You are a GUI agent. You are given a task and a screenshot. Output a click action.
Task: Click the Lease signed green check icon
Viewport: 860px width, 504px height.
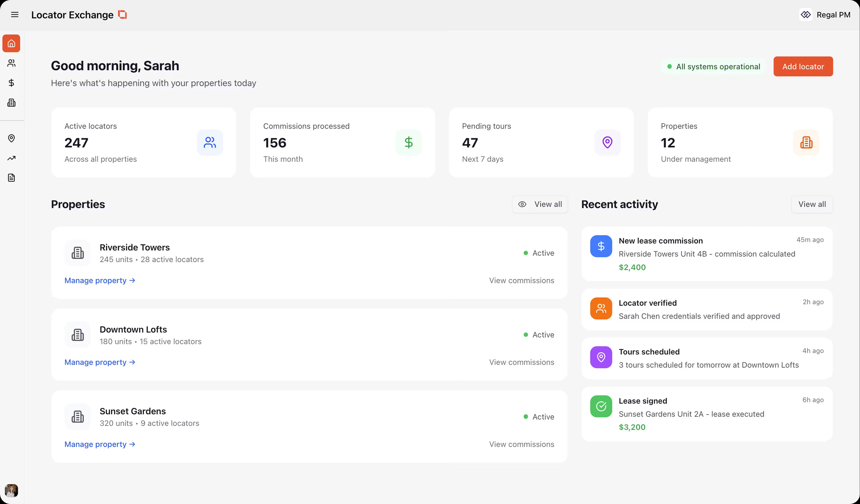click(601, 406)
